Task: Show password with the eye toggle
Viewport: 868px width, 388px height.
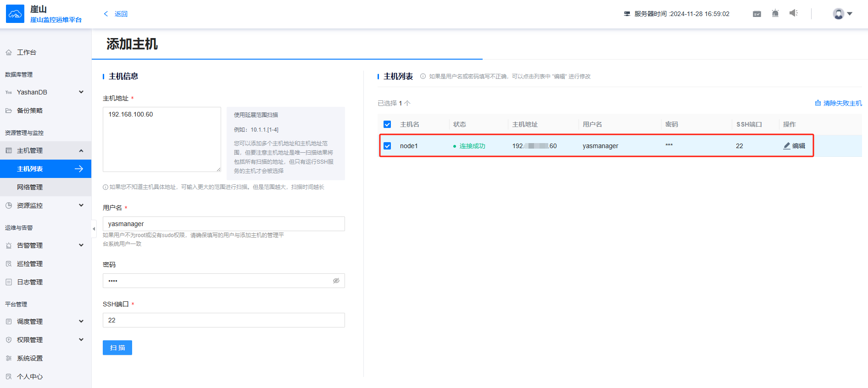Action: (336, 281)
